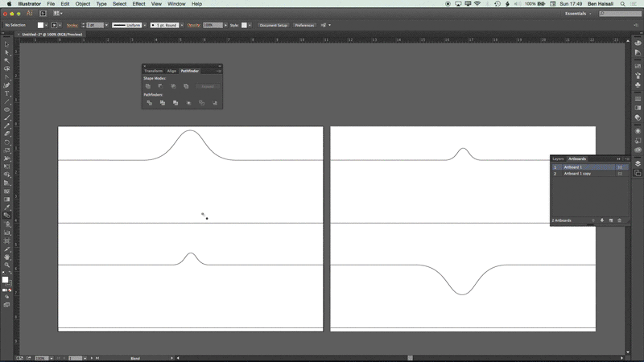Screen dimensions: 644x362
Task: Open Spotlight search in menu bar
Action: click(622, 4)
